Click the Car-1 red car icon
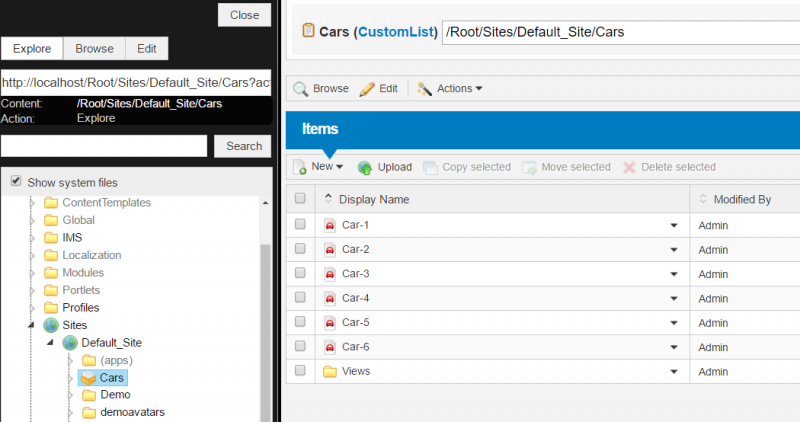Viewport: 800px width, 422px height. pyautogui.click(x=330, y=225)
